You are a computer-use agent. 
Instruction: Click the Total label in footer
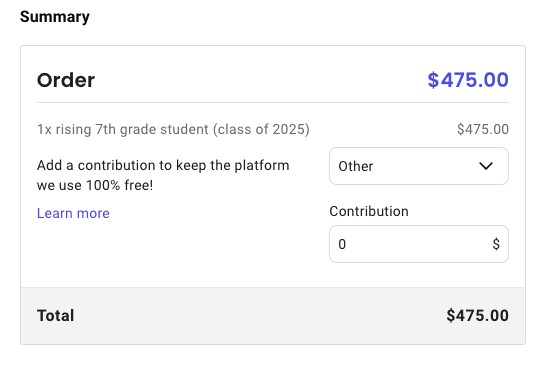pos(55,316)
